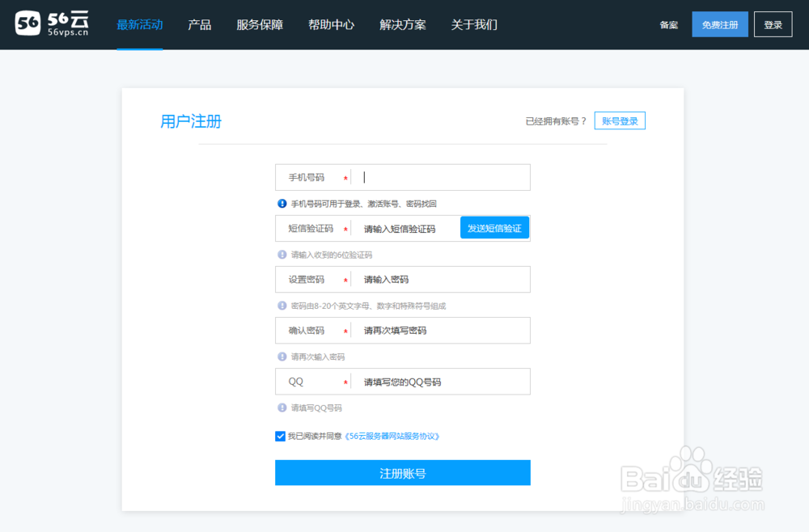Click the info icon next to QQ number hint
The image size is (809, 532).
pyautogui.click(x=281, y=407)
